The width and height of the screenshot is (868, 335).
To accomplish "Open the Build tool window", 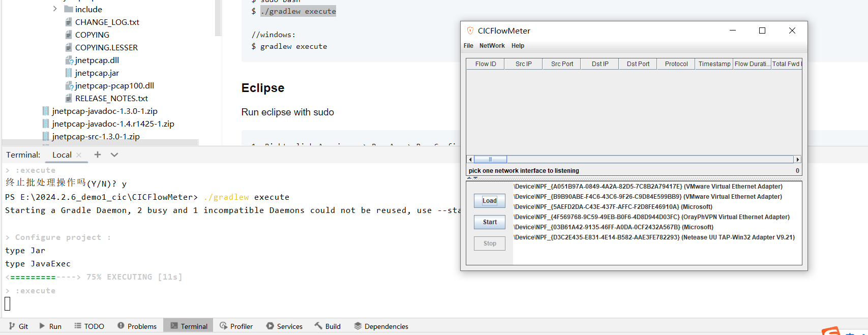I will (x=327, y=326).
